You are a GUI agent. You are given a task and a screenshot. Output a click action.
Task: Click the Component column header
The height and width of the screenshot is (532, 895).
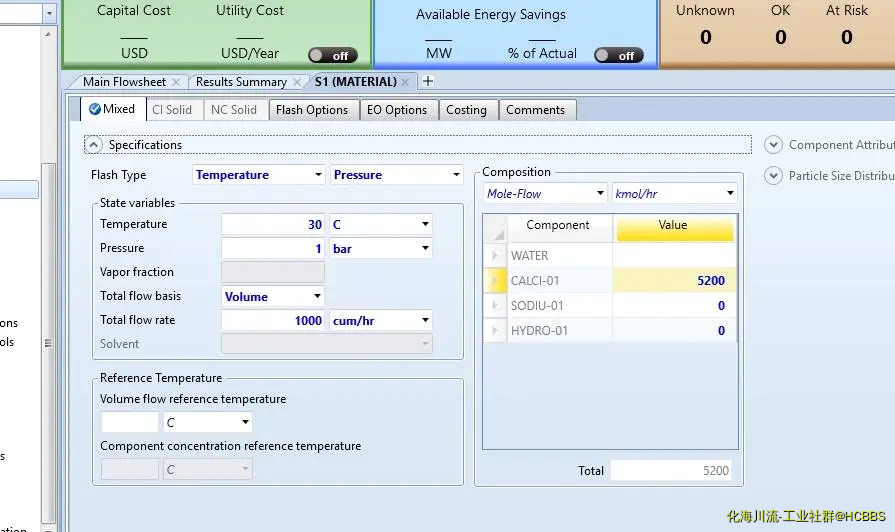[558, 227]
